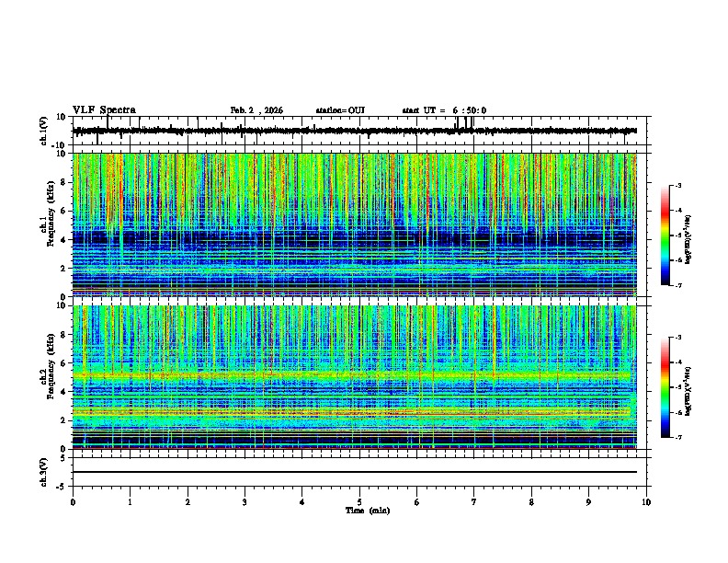The image size is (728, 563).
Task: Click the "5" tick on ch.3(V) axis
Action: pos(64,457)
